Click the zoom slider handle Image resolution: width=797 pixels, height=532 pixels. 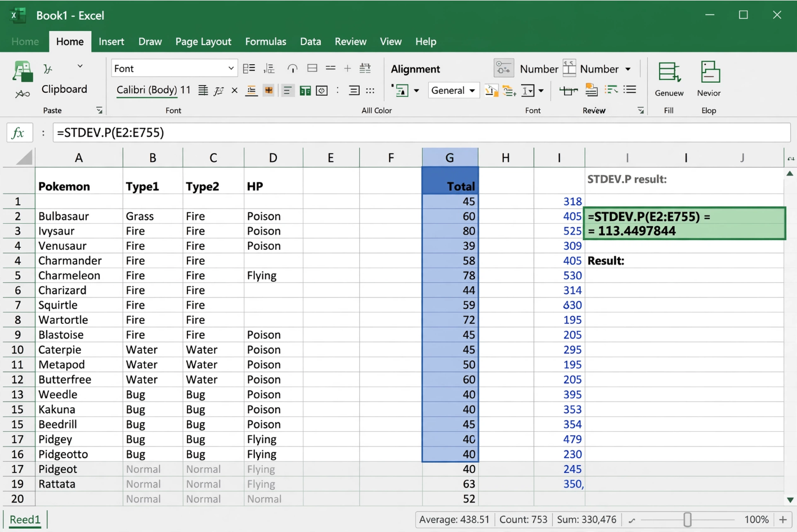point(687,520)
